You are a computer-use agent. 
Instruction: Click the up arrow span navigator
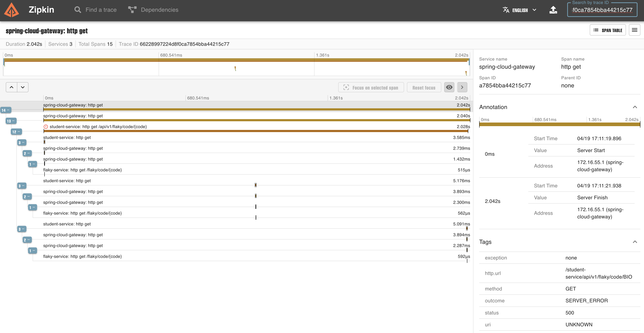click(x=12, y=87)
